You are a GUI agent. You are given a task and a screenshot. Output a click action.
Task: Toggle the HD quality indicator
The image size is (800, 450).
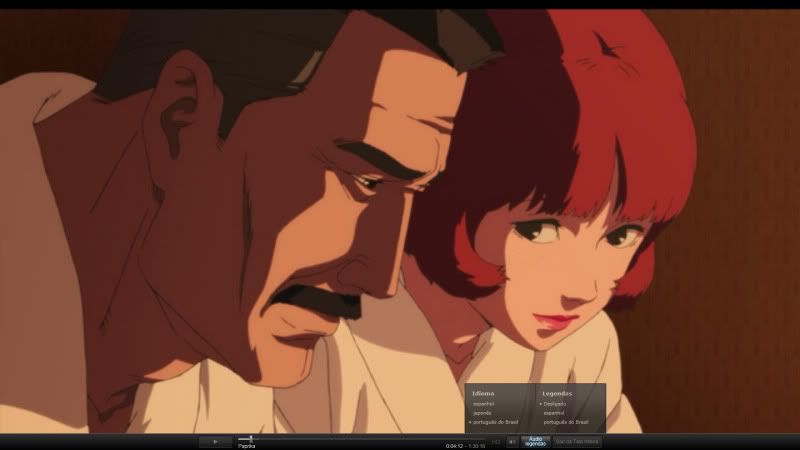pos(496,441)
